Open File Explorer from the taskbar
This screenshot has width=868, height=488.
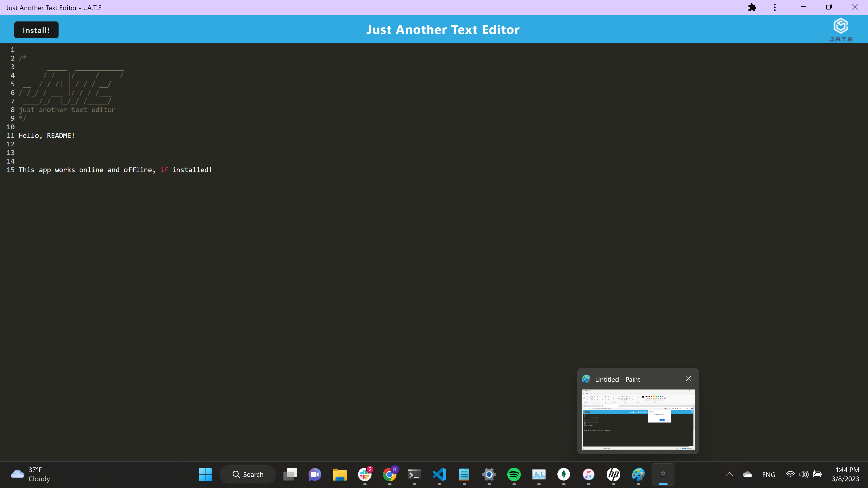[x=340, y=474]
